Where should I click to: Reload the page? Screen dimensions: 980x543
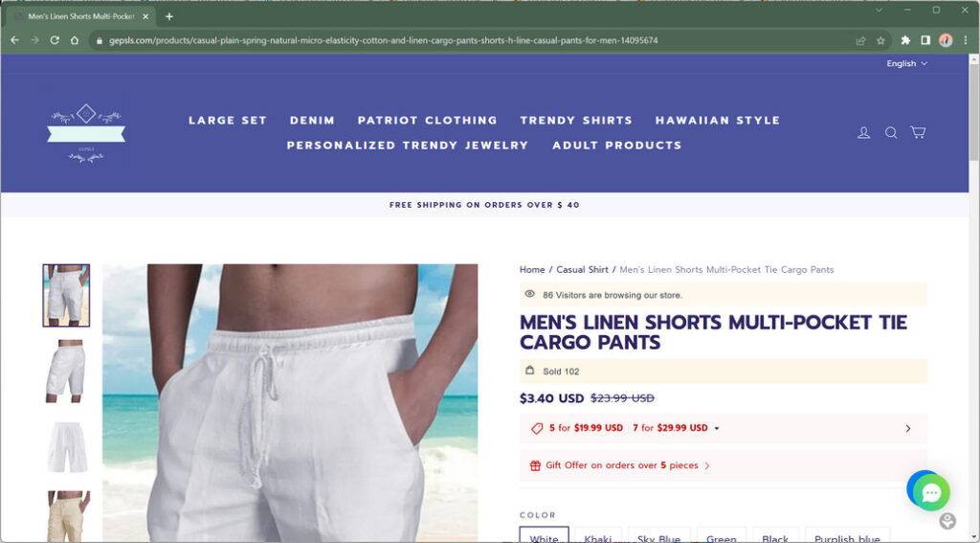click(x=55, y=40)
